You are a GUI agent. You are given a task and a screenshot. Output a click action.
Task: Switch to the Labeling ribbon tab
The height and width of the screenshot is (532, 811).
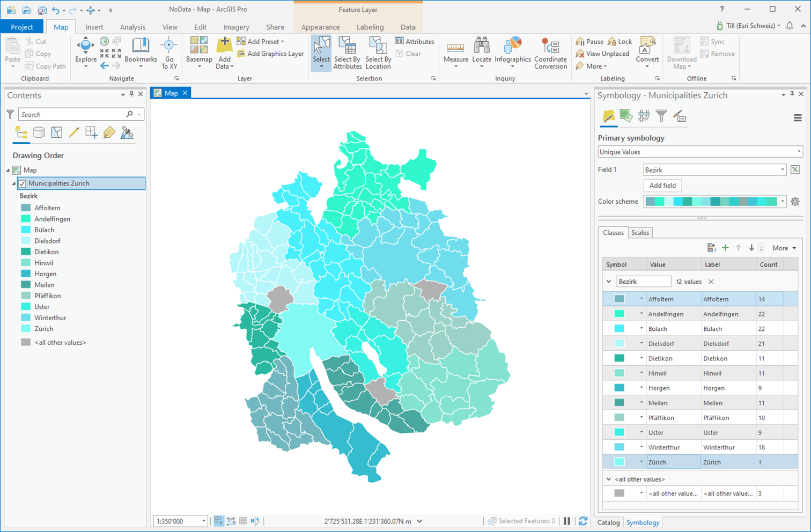click(370, 27)
